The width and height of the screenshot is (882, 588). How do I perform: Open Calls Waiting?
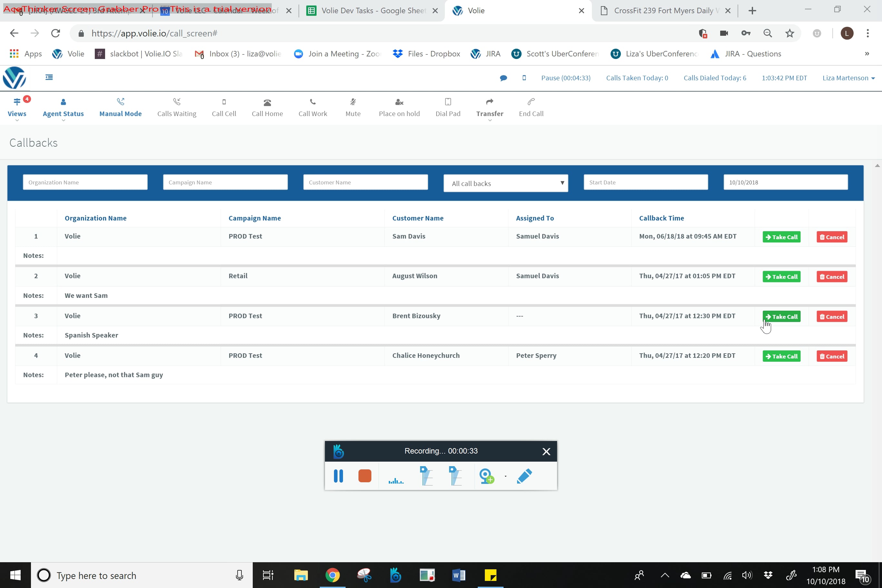pyautogui.click(x=177, y=108)
